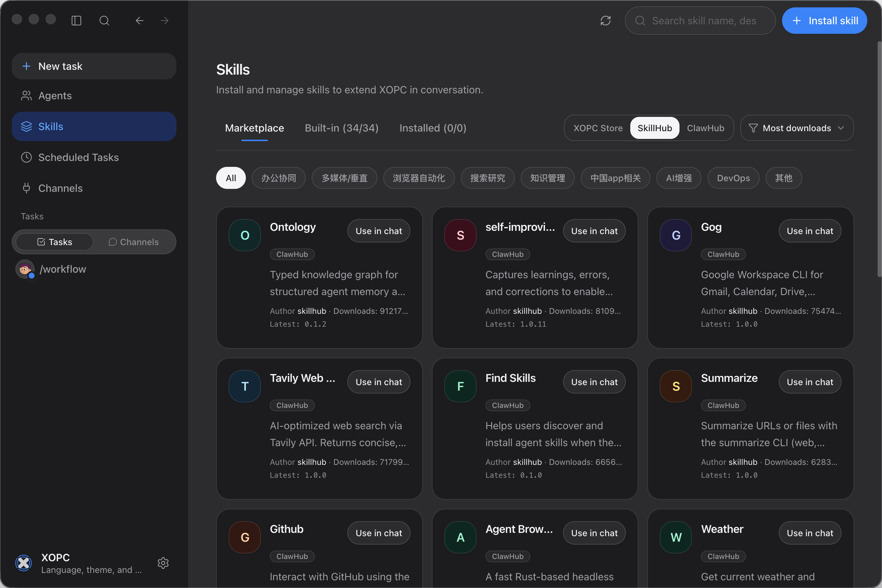Image resolution: width=882 pixels, height=588 pixels.
Task: Click the Summarize skill S icon
Action: point(676,386)
